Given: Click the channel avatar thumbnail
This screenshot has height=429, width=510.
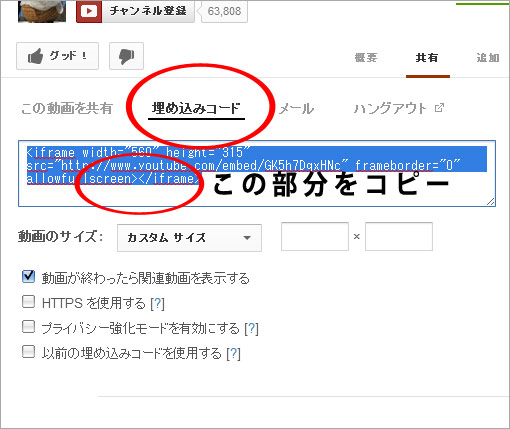Looking at the screenshot, I should (42, 11).
